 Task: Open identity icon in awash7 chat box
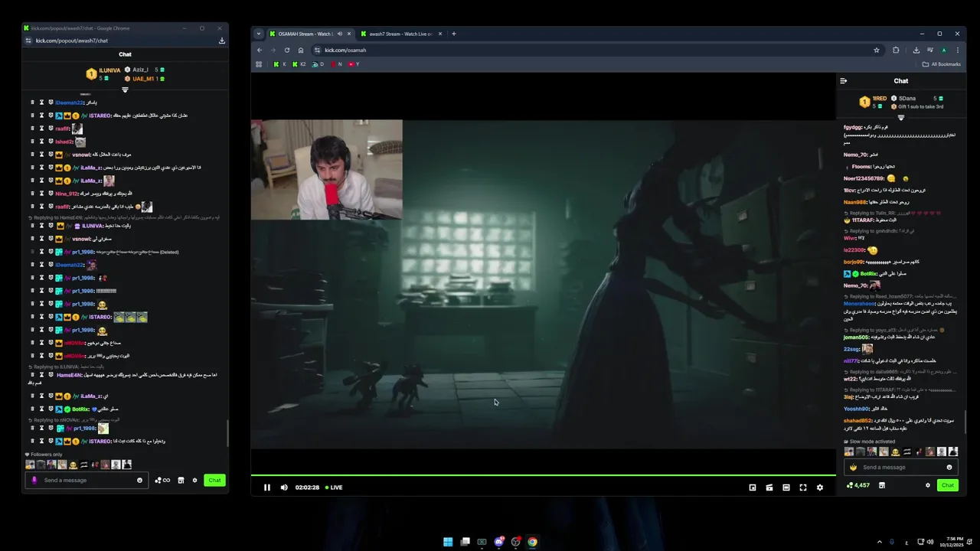[34, 481]
